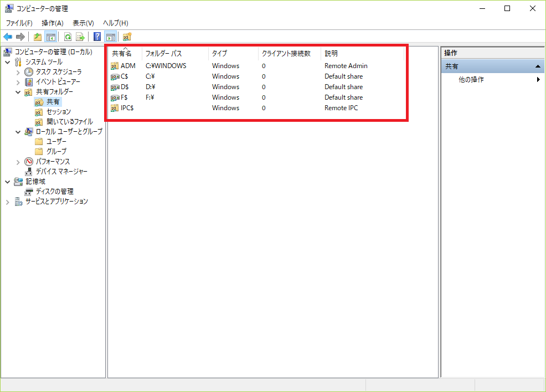Click the new share wizard toolbar icon
This screenshot has width=546, height=392.
point(127,37)
